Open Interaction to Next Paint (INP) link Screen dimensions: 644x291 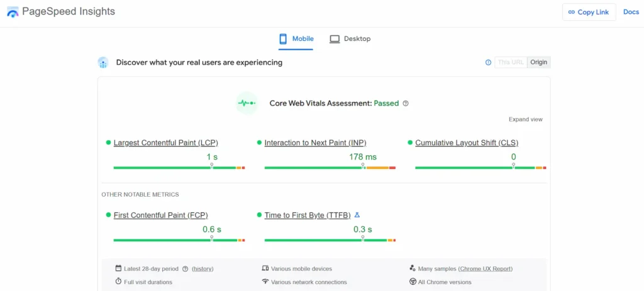(x=316, y=143)
